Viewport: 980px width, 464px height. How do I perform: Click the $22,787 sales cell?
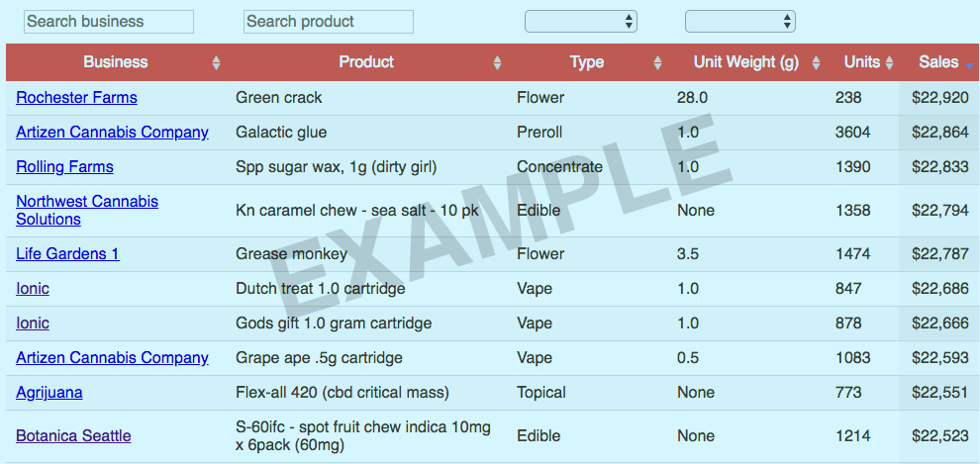[x=940, y=254]
